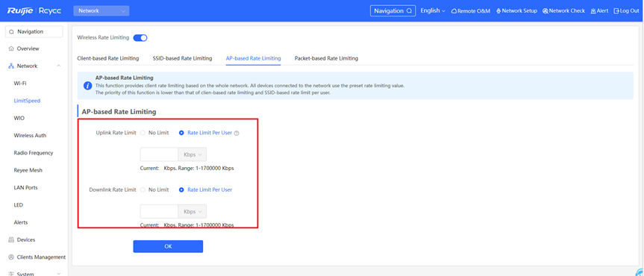
Task: Click the Clients Management icon
Action: click(x=11, y=257)
